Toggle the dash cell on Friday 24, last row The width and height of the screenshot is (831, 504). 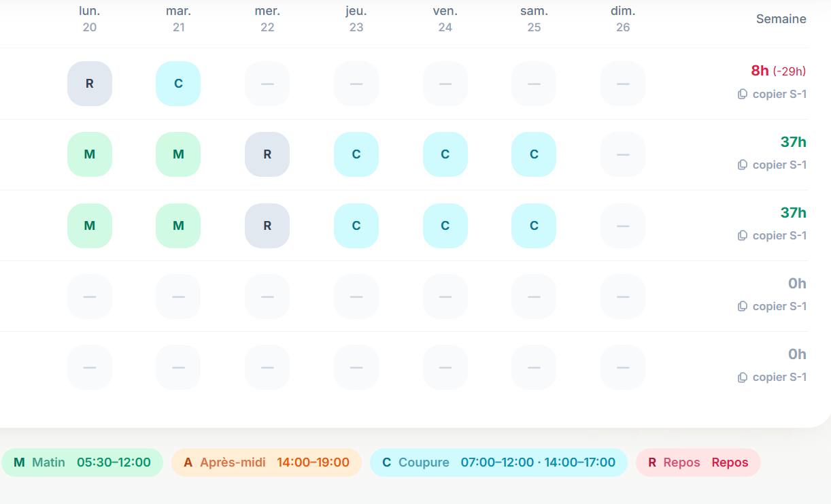click(x=445, y=367)
